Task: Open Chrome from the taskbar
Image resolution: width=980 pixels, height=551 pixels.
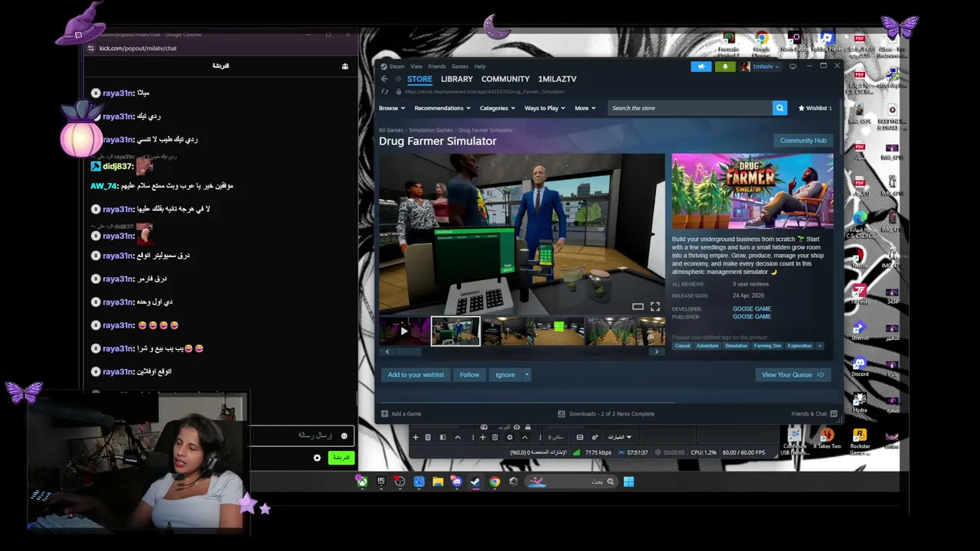Action: (x=495, y=481)
